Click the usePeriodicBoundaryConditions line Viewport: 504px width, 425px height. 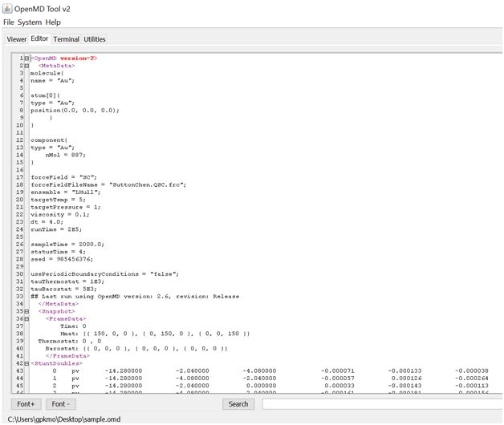(x=105, y=274)
